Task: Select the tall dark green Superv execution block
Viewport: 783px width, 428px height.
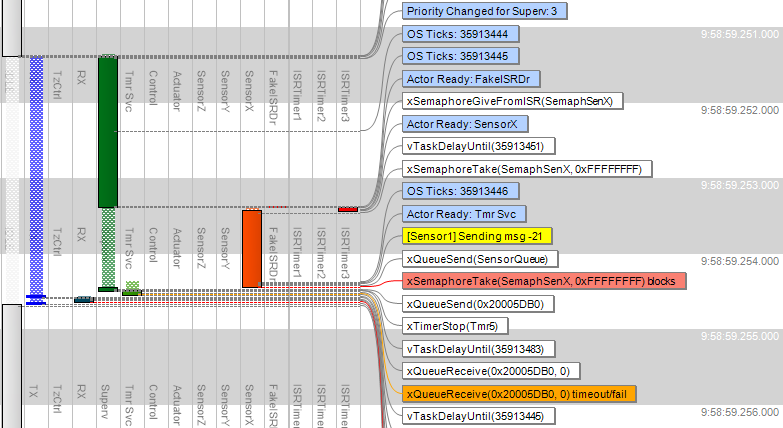Action: click(x=108, y=130)
